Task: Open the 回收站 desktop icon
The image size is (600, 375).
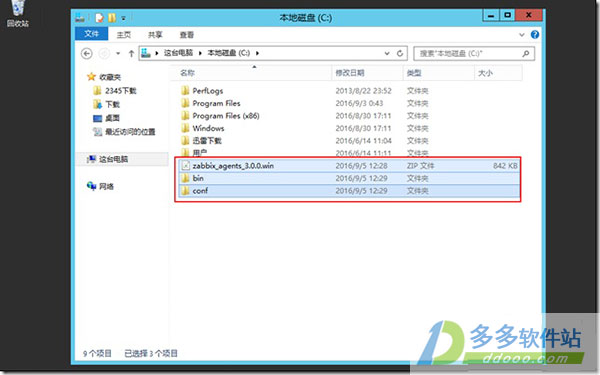Action: point(18,14)
